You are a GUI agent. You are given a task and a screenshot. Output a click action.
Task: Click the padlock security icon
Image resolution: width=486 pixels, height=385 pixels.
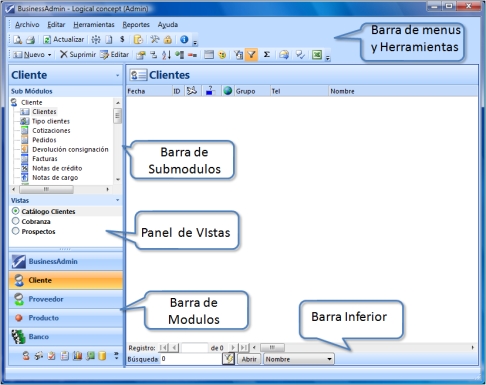(x=168, y=40)
